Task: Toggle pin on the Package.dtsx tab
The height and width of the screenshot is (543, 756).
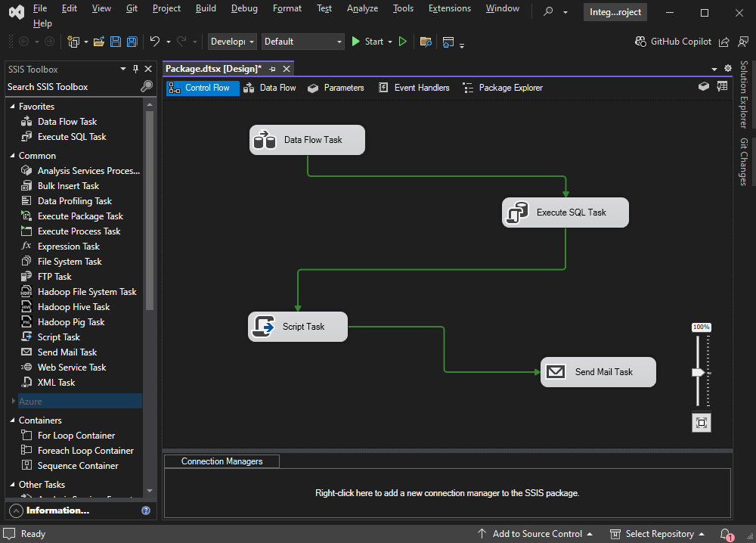Action: 272,69
